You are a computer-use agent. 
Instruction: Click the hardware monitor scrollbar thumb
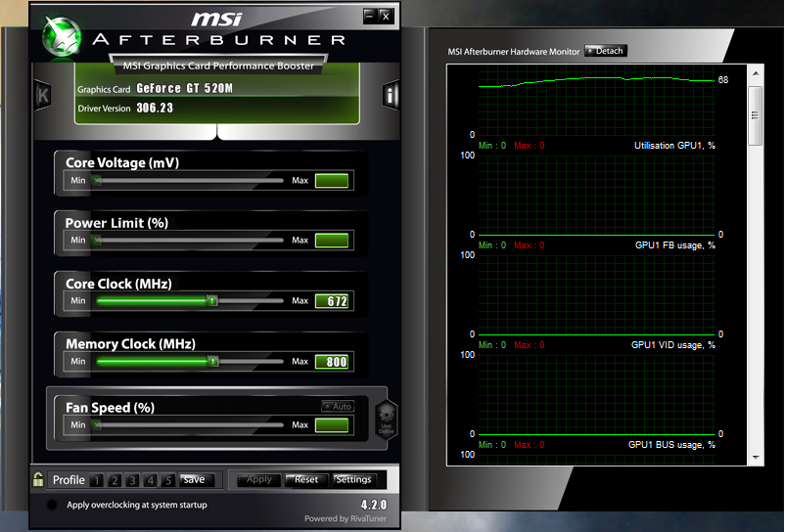coord(756,115)
